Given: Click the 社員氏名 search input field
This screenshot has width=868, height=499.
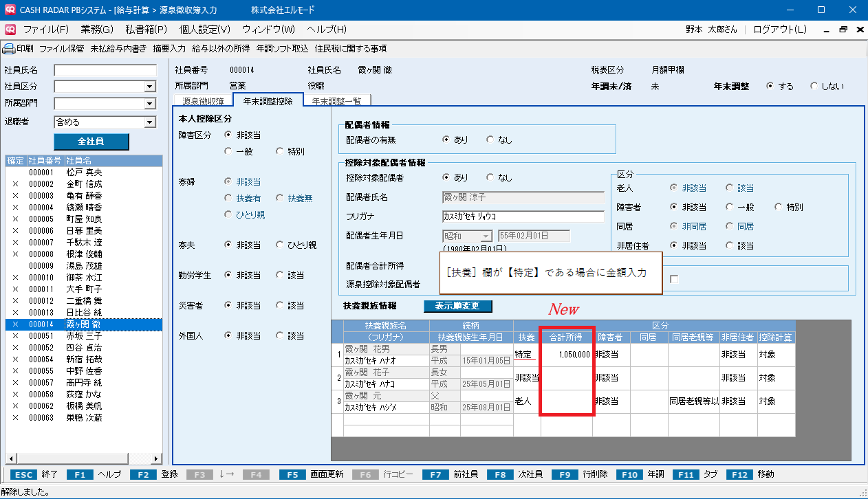Looking at the screenshot, I should point(105,70).
